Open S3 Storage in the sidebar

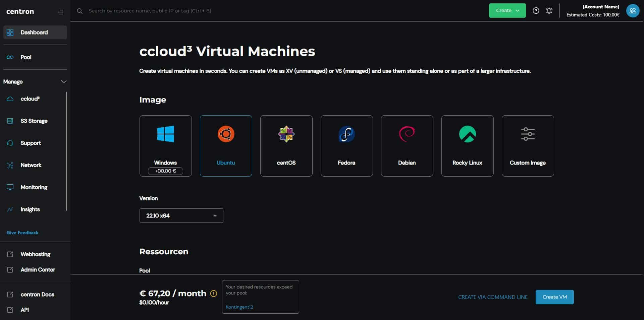[34, 121]
